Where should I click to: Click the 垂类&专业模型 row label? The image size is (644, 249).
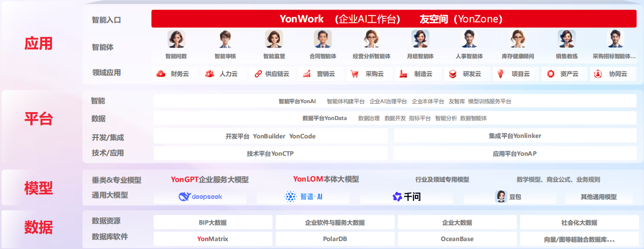tap(117, 180)
